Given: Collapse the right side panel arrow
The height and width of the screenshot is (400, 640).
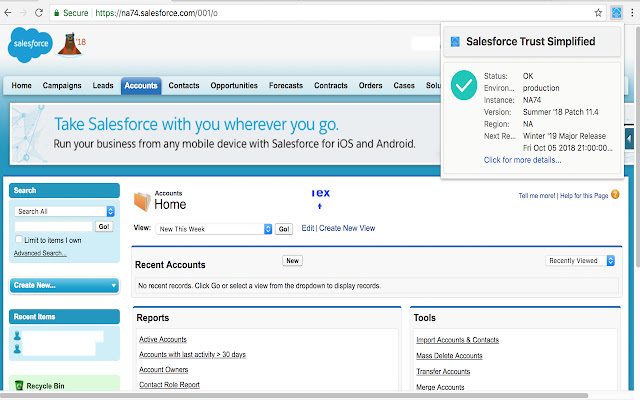Looking at the screenshot, I should 629,139.
